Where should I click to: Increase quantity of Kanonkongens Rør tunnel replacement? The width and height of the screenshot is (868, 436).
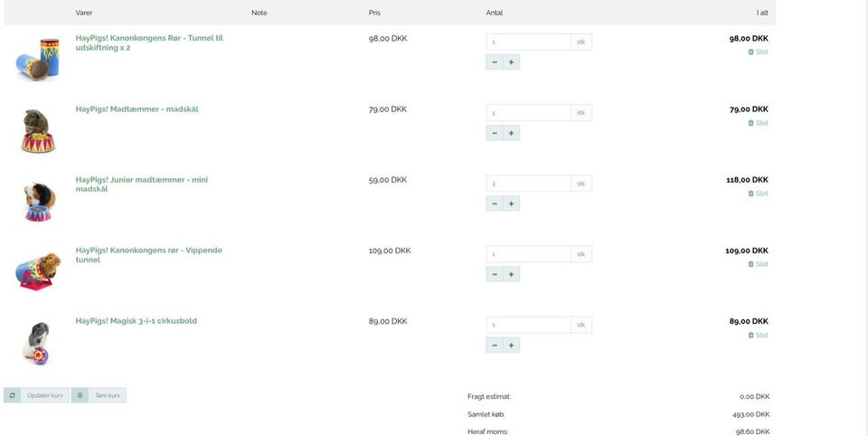[511, 62]
